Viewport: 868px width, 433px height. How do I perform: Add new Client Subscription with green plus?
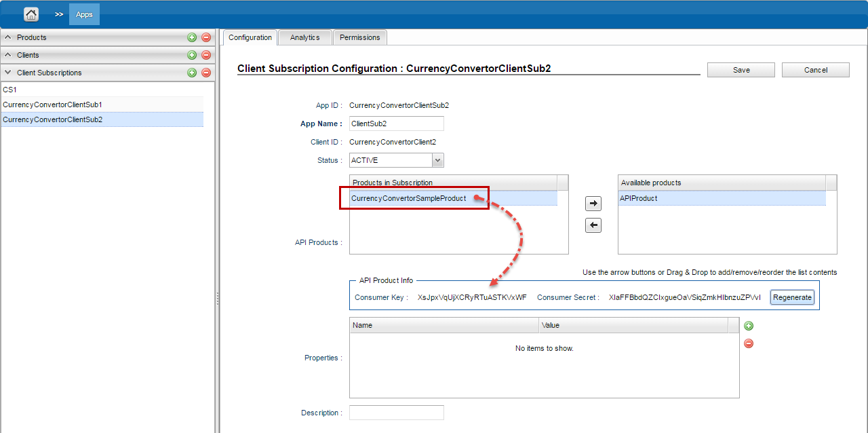192,73
